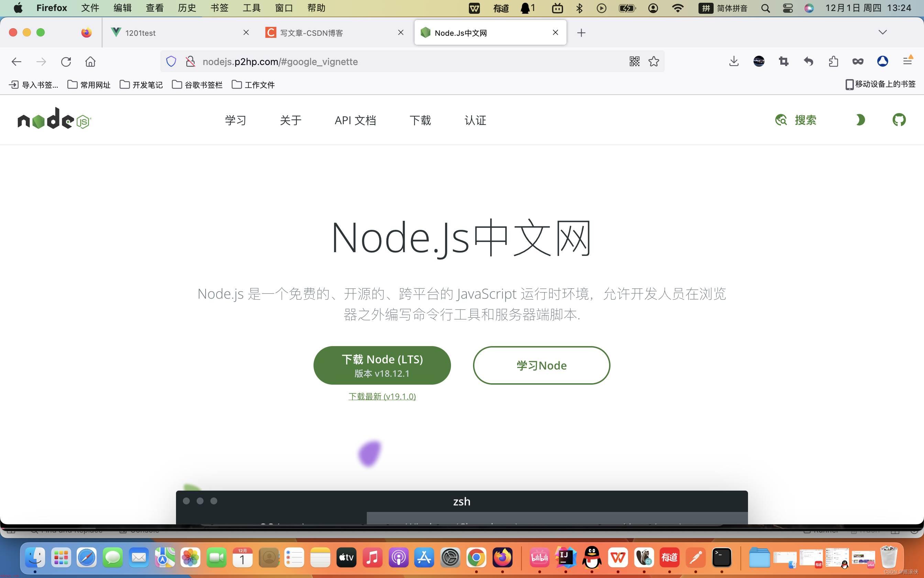Open Control Center in menu bar

point(787,8)
